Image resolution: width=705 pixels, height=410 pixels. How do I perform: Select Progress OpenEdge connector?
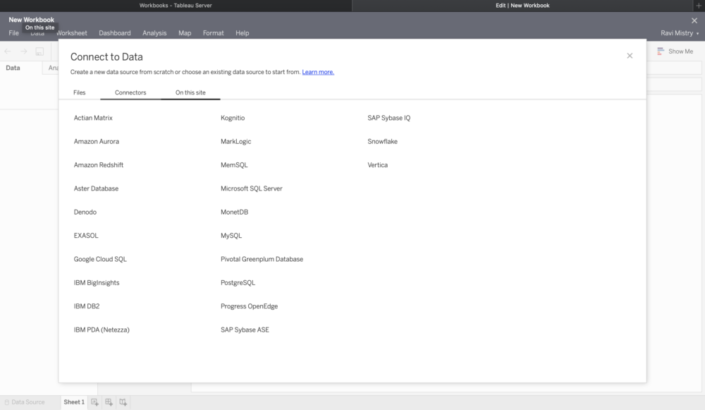point(249,306)
